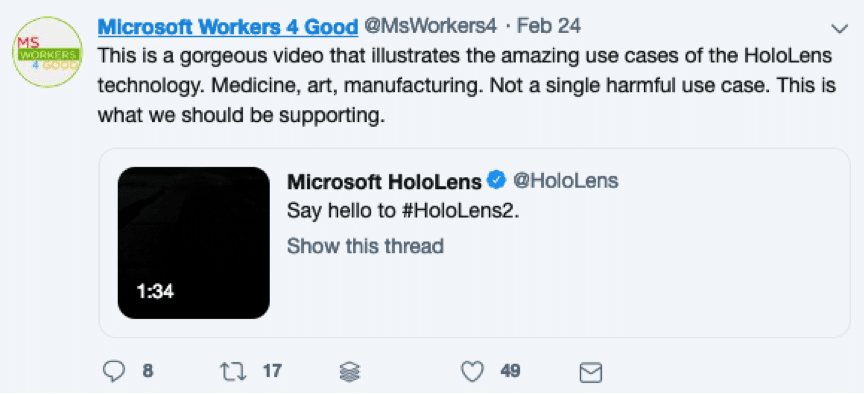Open the 8 replies count

[x=147, y=371]
